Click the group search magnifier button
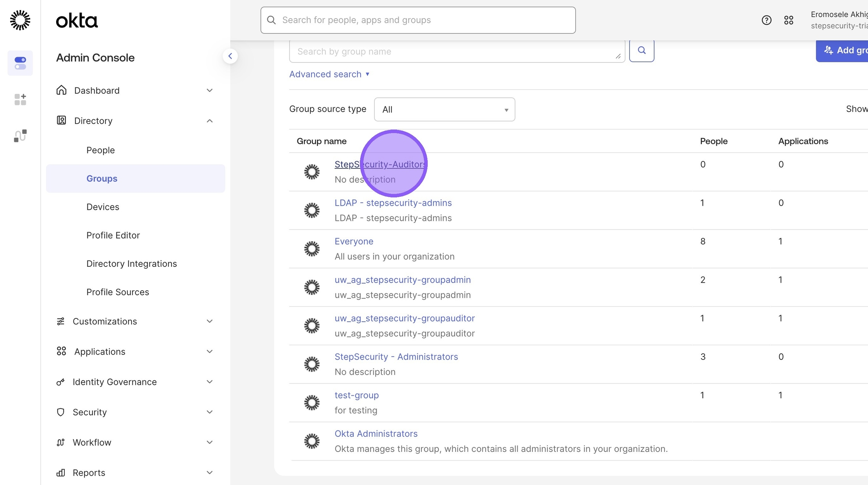 pos(641,50)
